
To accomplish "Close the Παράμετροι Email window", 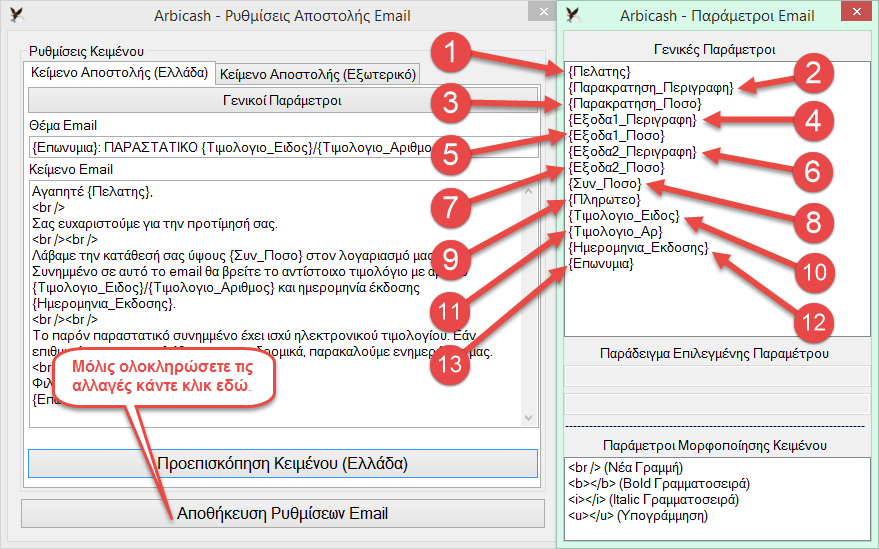I will pos(857,11).
